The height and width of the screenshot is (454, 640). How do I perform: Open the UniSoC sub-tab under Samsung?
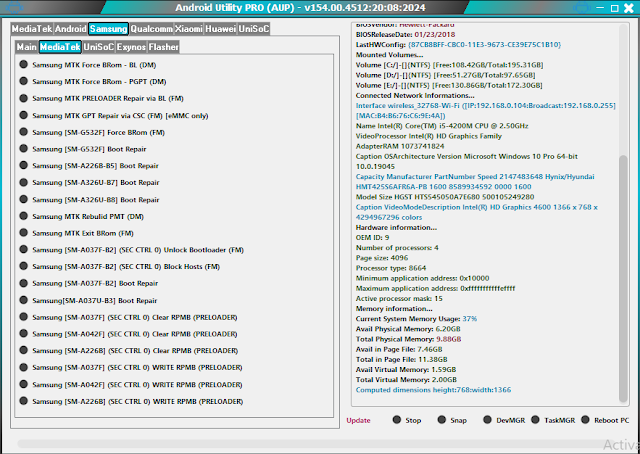point(98,47)
